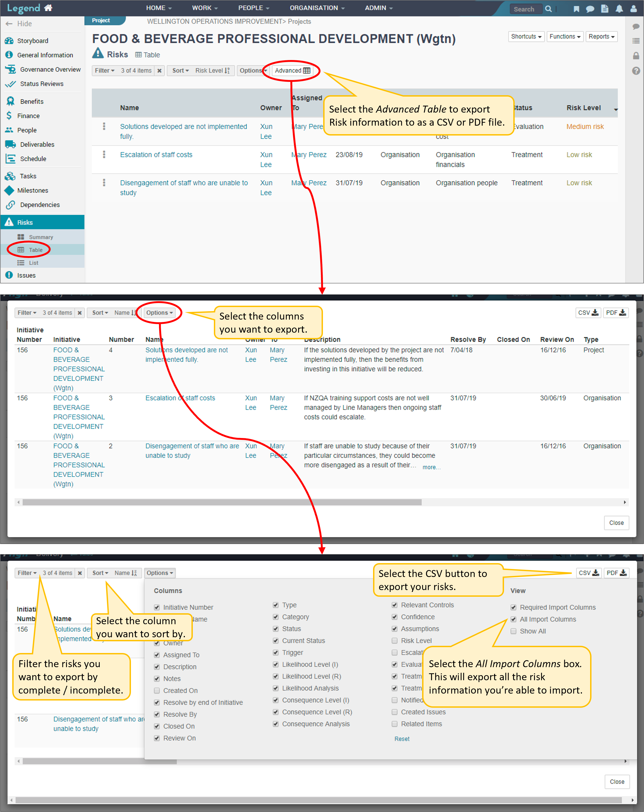Image resolution: width=644 pixels, height=812 pixels.
Task: Toggle the Risk Level column checkbox
Action: tap(394, 641)
